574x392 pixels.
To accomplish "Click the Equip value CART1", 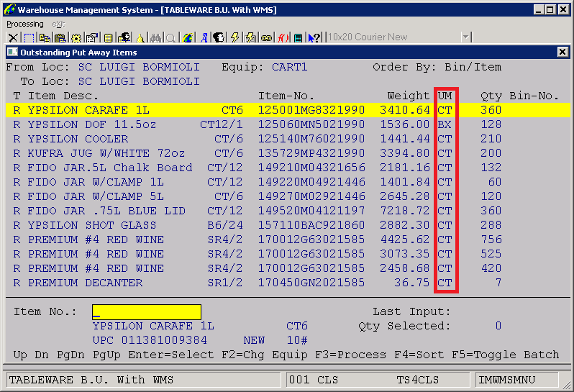I will (290, 67).
